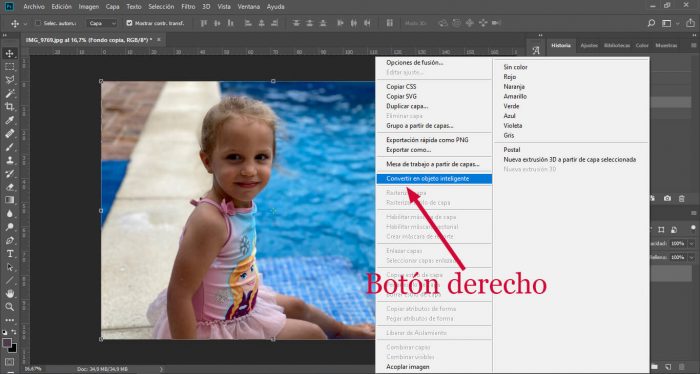Select the Hand tool
This screenshot has height=374, width=700.
[x=9, y=294]
